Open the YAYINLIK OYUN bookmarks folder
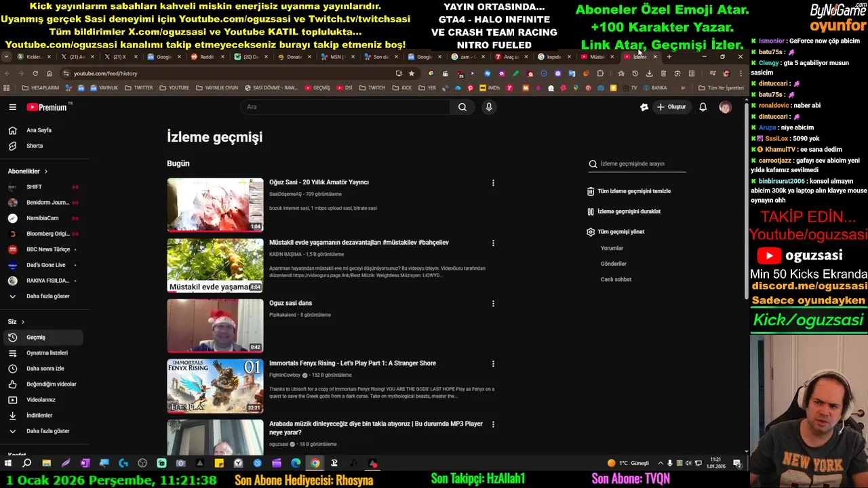 point(216,88)
